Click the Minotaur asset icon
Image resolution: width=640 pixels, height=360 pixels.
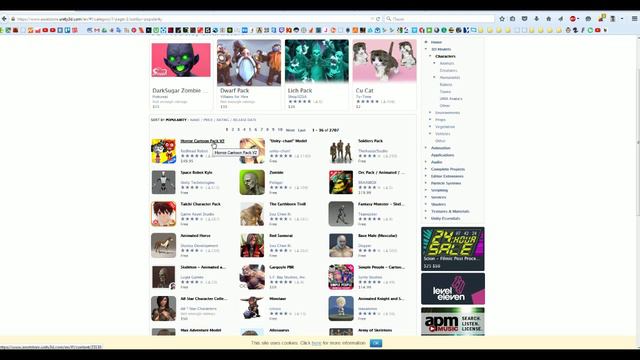[x=252, y=309]
